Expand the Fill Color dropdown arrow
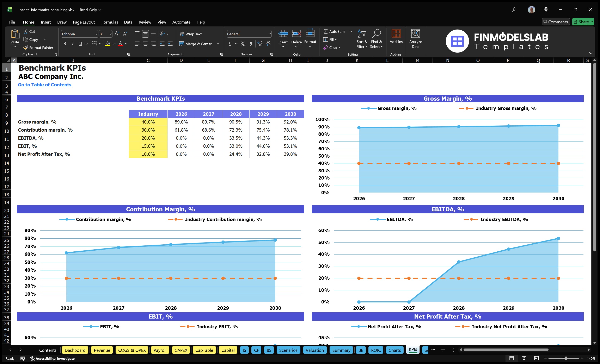Screen dimensions: 600x364 [114, 44]
